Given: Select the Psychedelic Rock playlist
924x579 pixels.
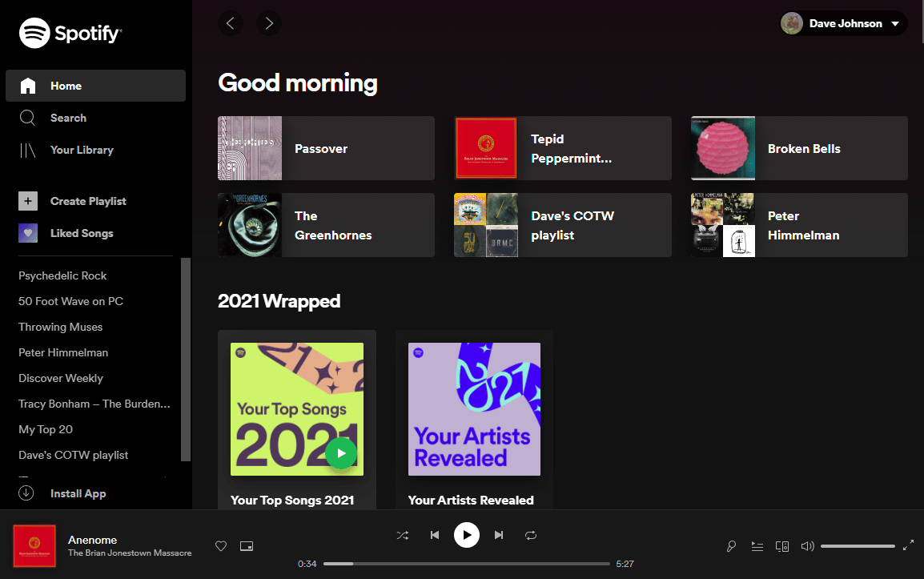Looking at the screenshot, I should [x=62, y=275].
